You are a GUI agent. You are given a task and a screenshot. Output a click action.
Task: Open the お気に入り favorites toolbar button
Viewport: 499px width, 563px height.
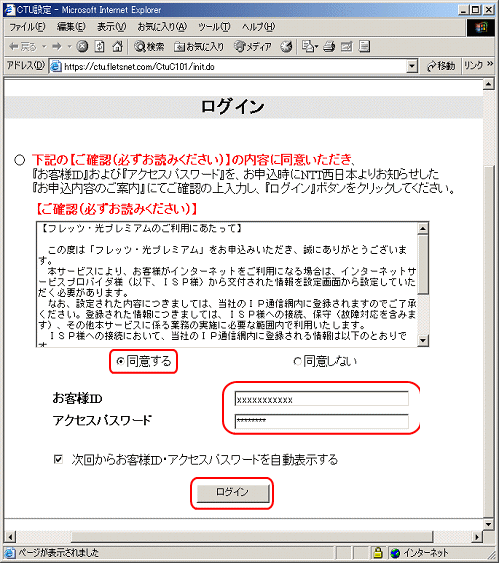tap(199, 47)
